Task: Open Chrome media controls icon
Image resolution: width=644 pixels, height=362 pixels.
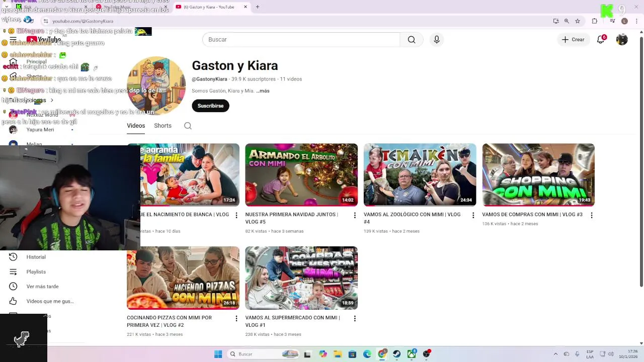Action: [x=612, y=21]
